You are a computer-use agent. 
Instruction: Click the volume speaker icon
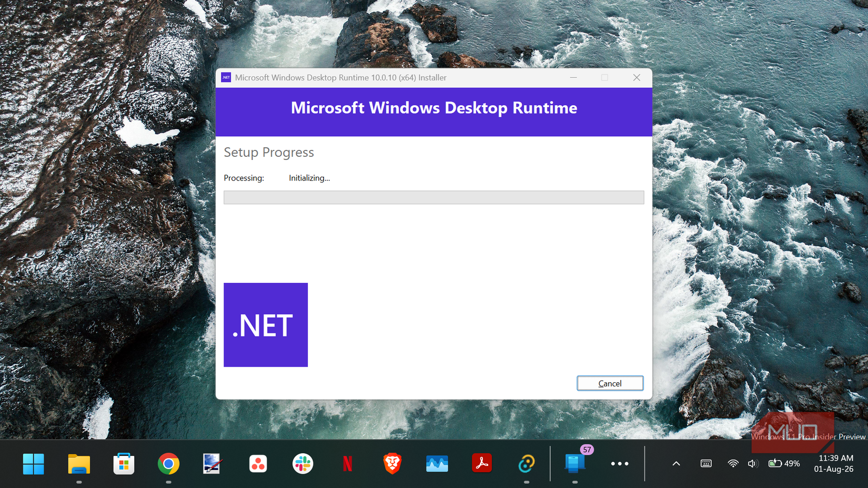(x=753, y=464)
